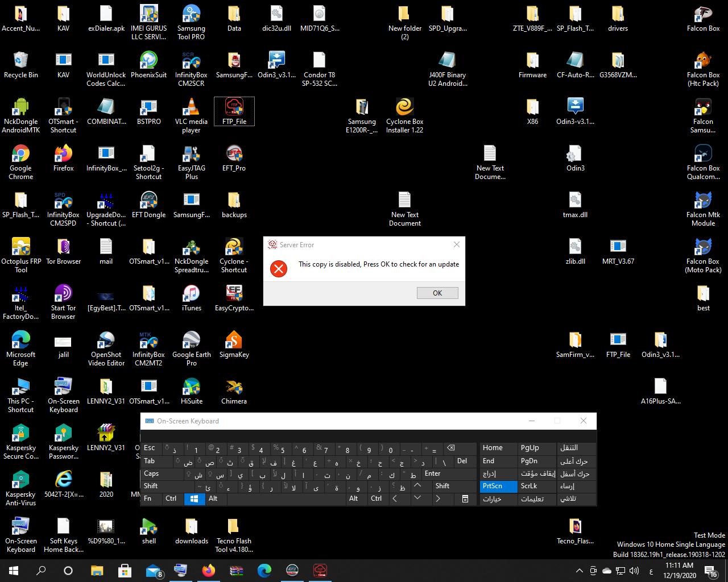This screenshot has height=582, width=728.
Task: Open the EFT Dongle shortcut
Action: click(149, 205)
